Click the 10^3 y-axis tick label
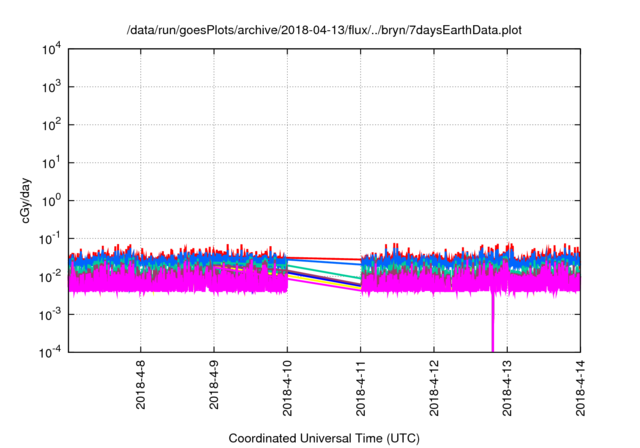 [51, 87]
